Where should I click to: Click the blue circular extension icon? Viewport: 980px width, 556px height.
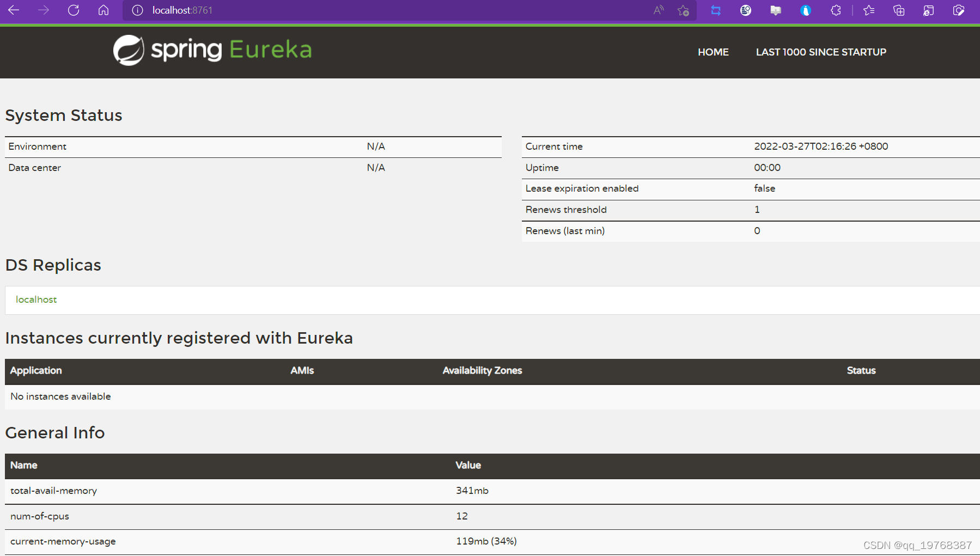[806, 10]
